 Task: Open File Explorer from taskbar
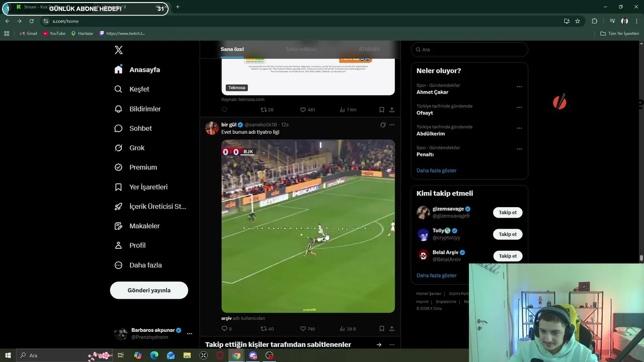pyautogui.click(x=187, y=355)
